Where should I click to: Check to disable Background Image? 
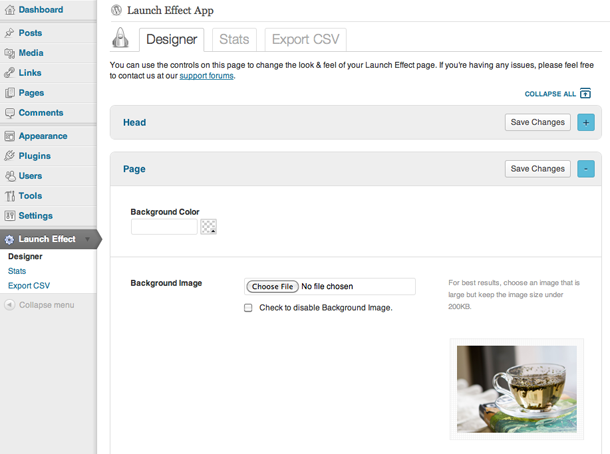248,308
